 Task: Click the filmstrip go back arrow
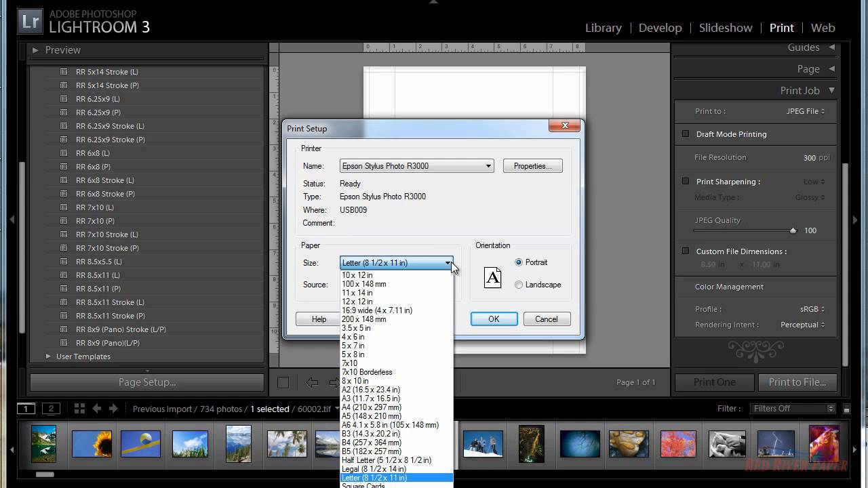[96, 409]
